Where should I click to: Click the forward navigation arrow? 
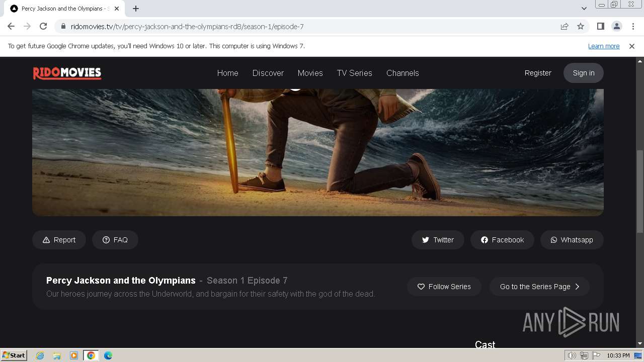[x=27, y=27]
